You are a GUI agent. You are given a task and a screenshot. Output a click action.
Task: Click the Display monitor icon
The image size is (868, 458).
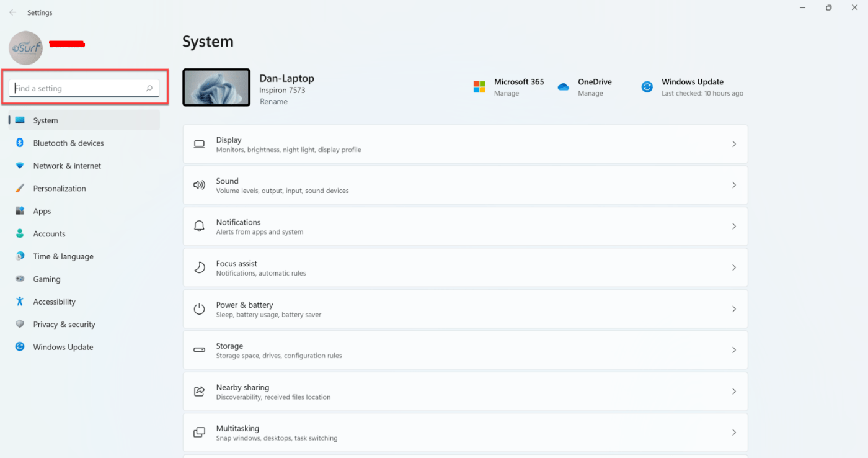pos(199,144)
